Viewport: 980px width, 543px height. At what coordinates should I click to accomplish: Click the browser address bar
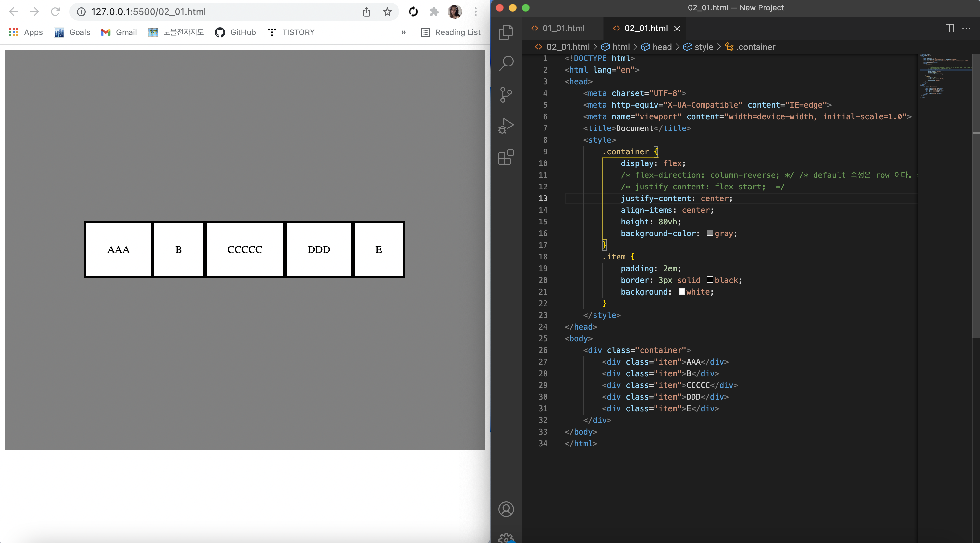pos(221,12)
